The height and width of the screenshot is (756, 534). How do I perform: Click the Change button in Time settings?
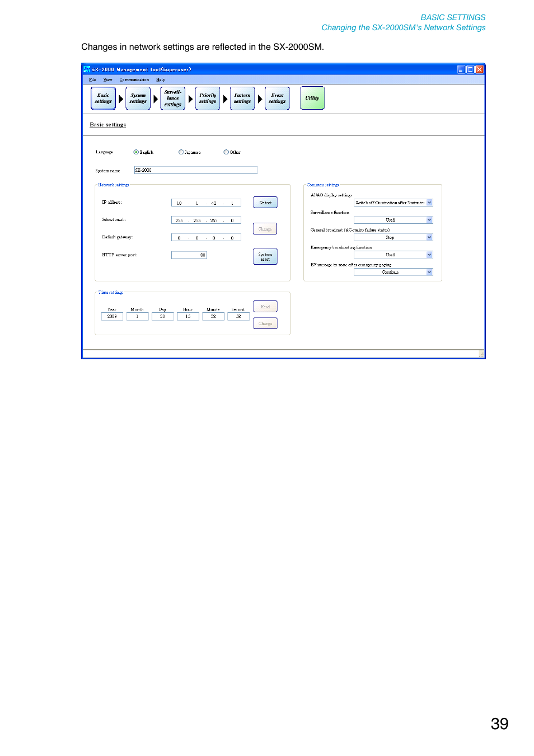pos(265,323)
